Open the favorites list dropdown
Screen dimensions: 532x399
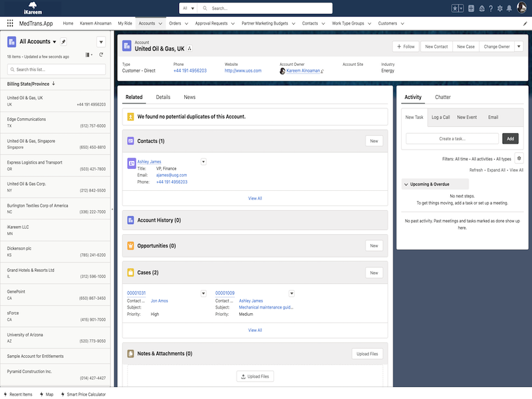click(x=461, y=9)
